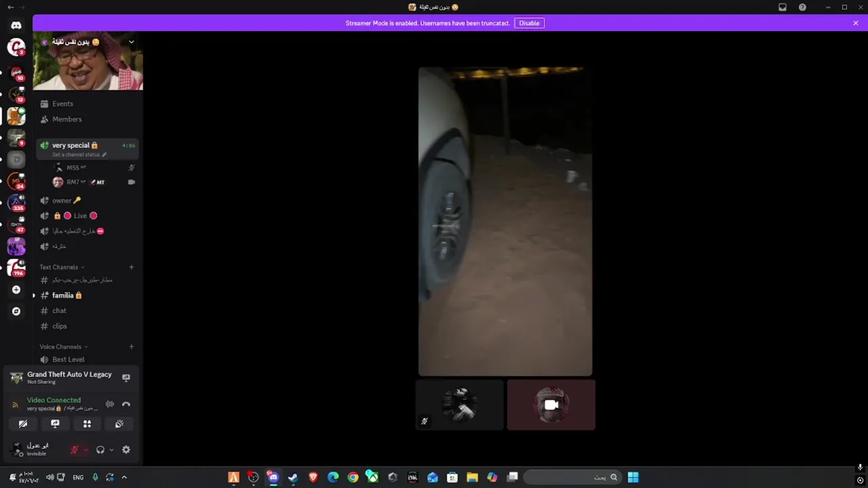Open the familia text channel

(87, 296)
